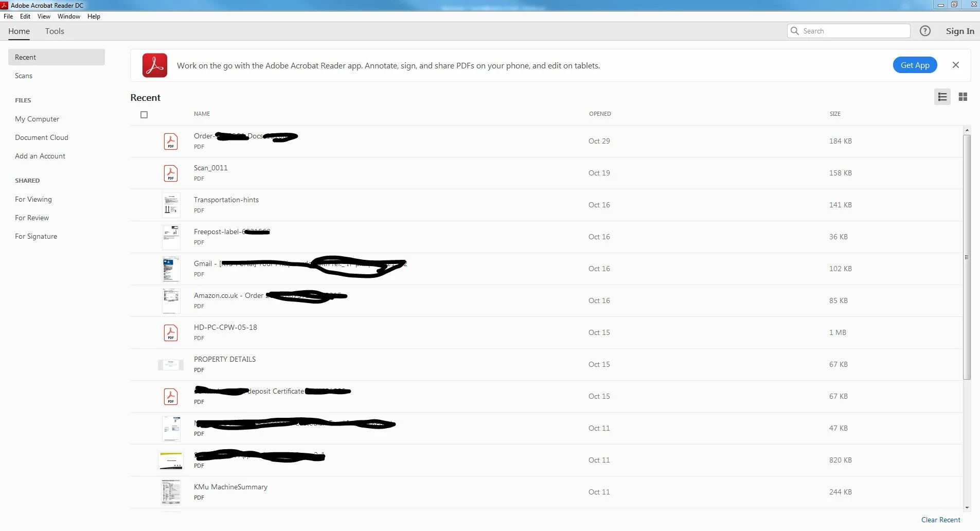Click PDF icon of HD-PC-CPW-05-18

click(x=171, y=333)
